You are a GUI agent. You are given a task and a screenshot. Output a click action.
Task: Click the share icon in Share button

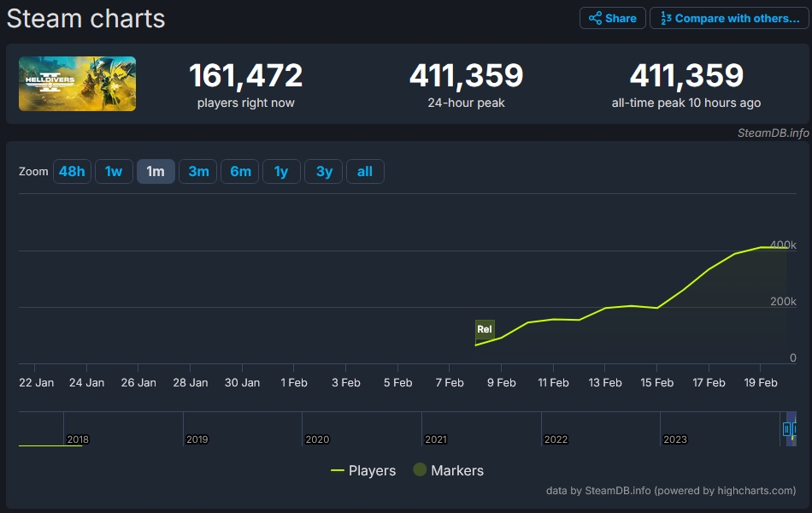[595, 18]
